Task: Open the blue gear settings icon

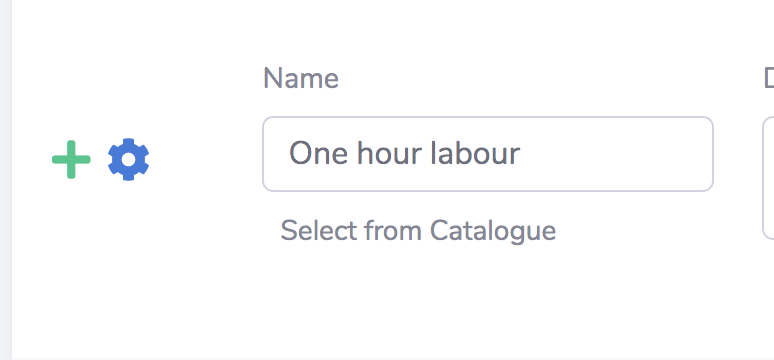Action: point(128,160)
